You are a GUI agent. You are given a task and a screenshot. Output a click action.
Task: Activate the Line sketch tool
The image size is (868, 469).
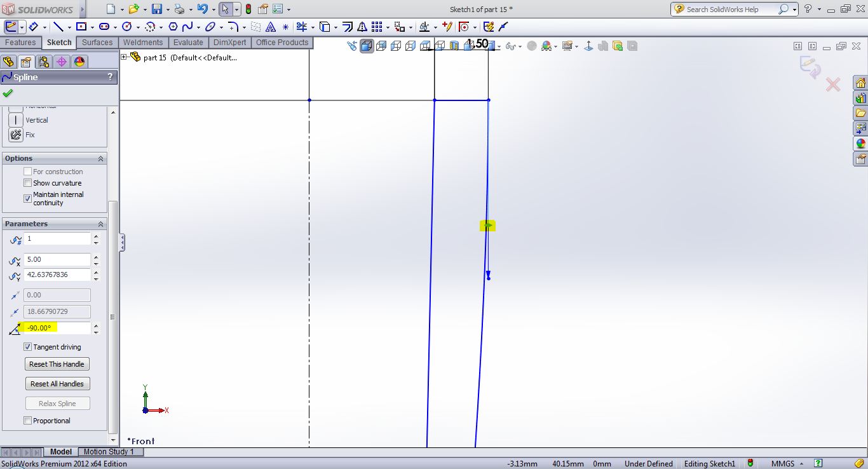tap(58, 27)
